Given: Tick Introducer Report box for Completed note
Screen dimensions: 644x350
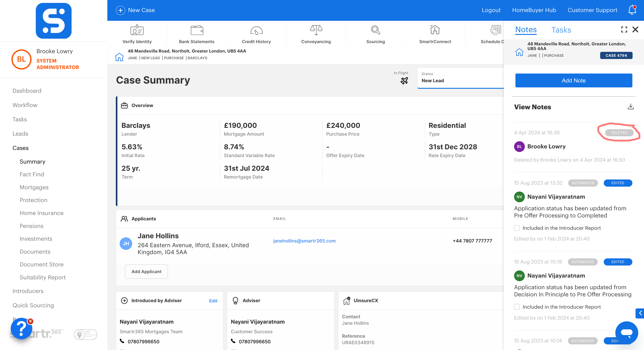Looking at the screenshot, I should coord(517,228).
